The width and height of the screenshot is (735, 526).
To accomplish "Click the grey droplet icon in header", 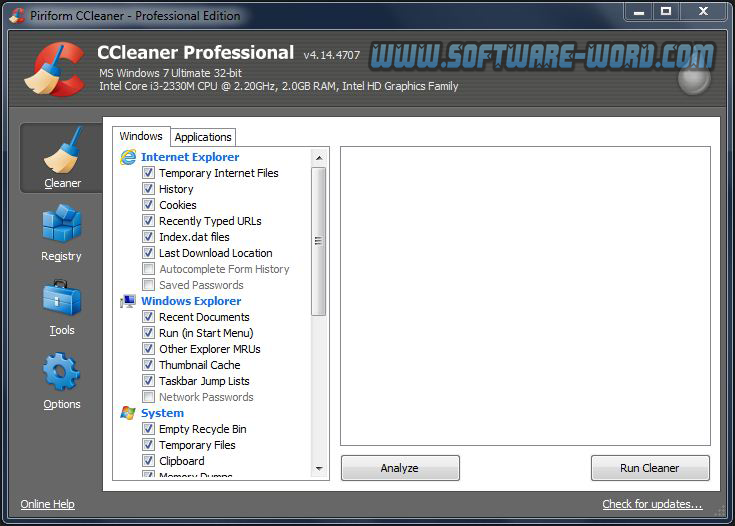I will tap(694, 78).
